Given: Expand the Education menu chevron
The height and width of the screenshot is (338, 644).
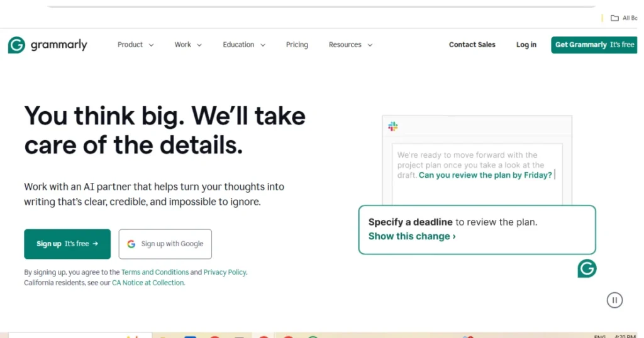Looking at the screenshot, I should click(263, 45).
